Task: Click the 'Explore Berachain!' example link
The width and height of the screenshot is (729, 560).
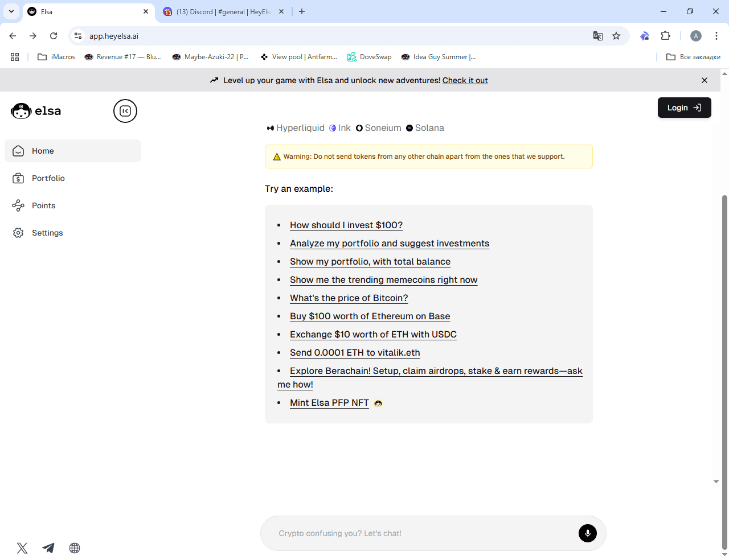Action: (436, 371)
